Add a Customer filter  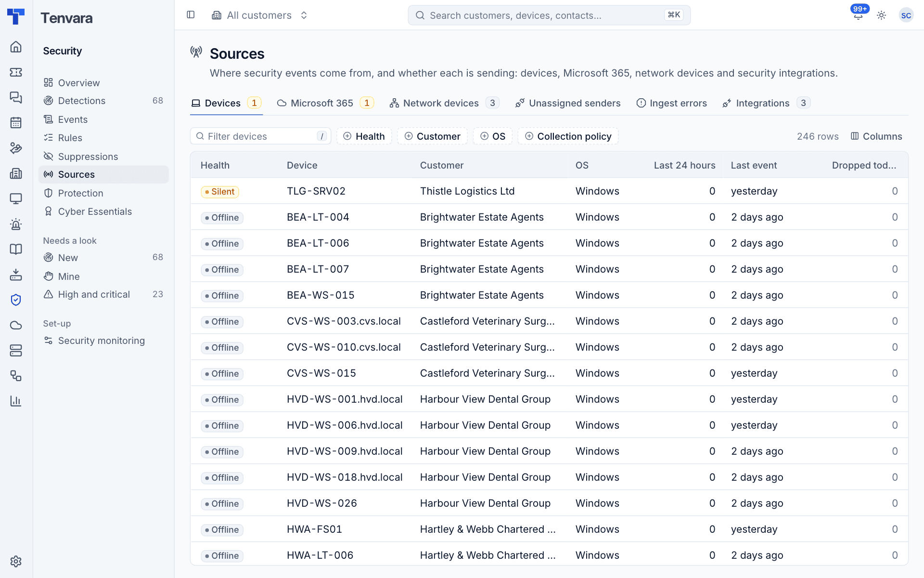(x=432, y=136)
